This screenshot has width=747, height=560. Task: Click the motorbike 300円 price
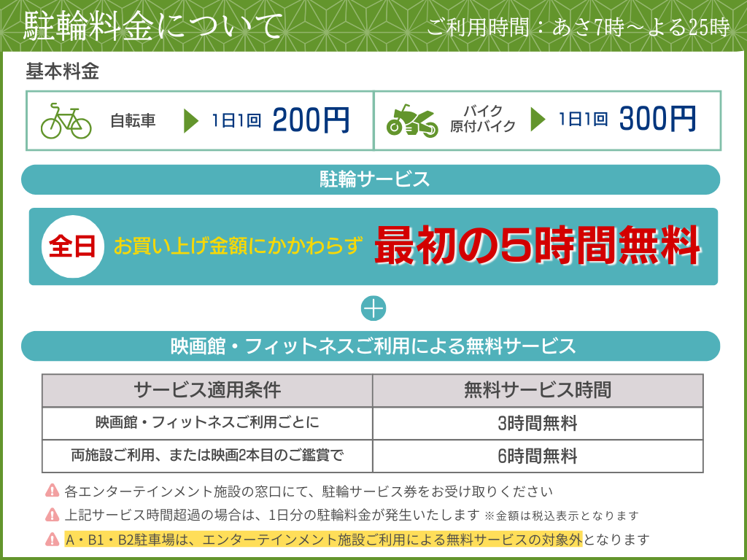pyautogui.click(x=657, y=120)
